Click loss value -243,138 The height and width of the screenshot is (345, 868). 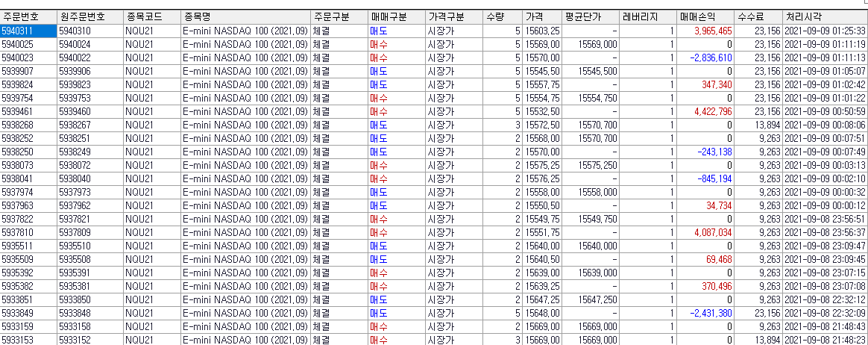[705, 152]
